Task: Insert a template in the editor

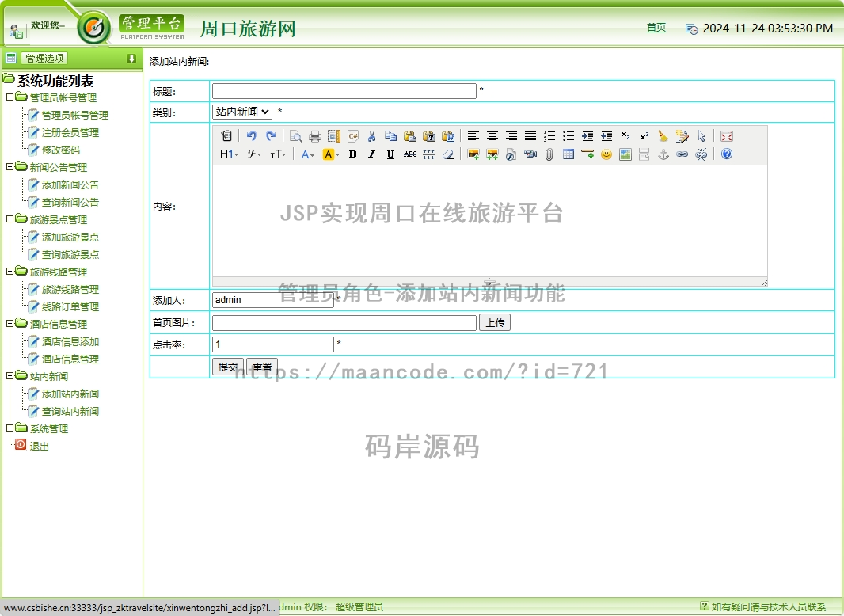Action: coord(334,136)
